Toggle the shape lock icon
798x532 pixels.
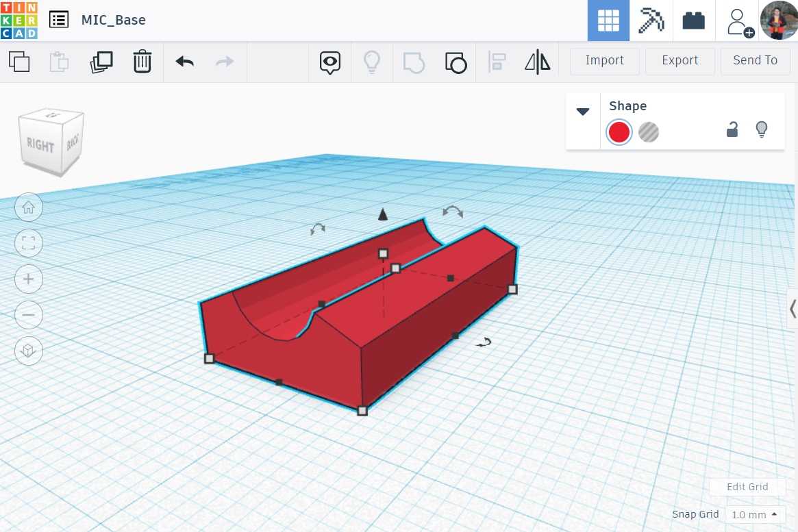pos(732,129)
